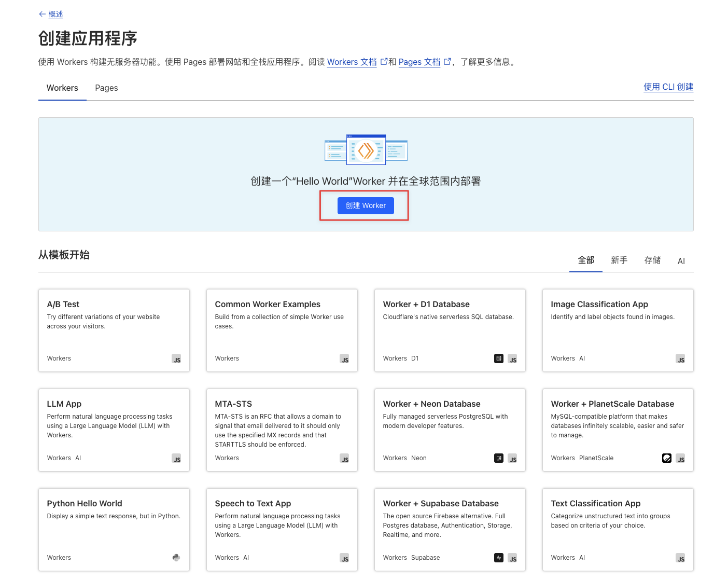Image resolution: width=728 pixels, height=580 pixels.
Task: Click the Supabase tag label
Action: (x=426, y=558)
